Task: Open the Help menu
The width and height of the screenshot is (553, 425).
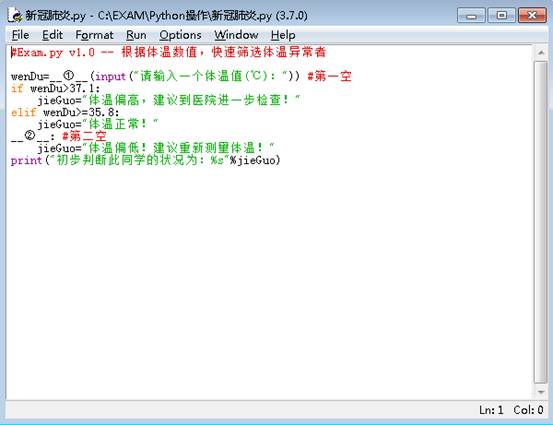Action: click(x=283, y=35)
